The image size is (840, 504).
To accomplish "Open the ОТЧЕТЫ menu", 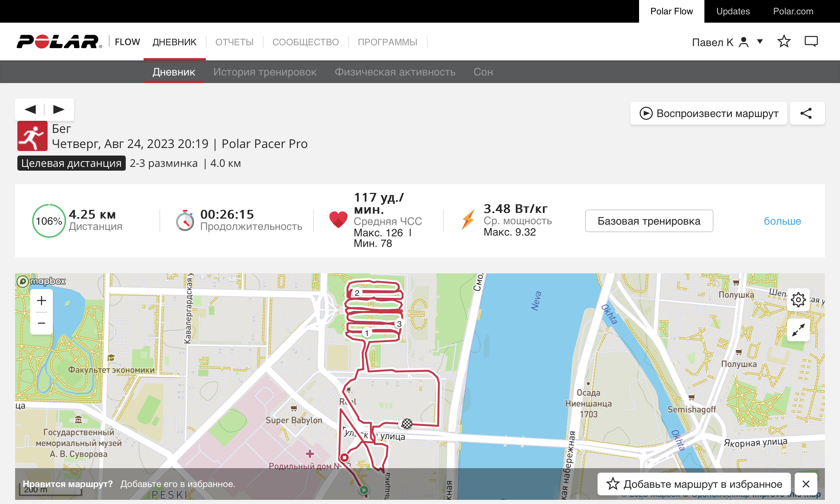I will pos(235,42).
